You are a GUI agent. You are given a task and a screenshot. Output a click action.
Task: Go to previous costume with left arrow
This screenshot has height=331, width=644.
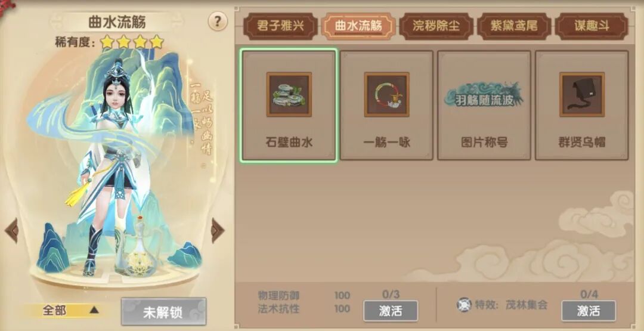coord(11,230)
